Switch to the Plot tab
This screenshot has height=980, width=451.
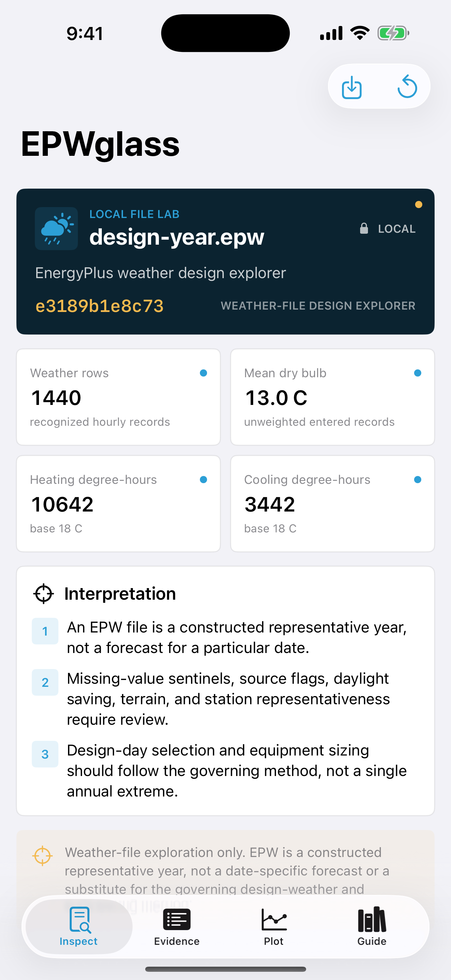pos(274,927)
